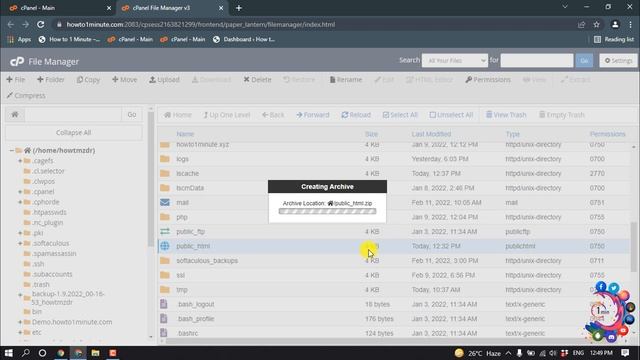Click the Forward navigation button
Viewport: 640px width, 360px height.
313,115
